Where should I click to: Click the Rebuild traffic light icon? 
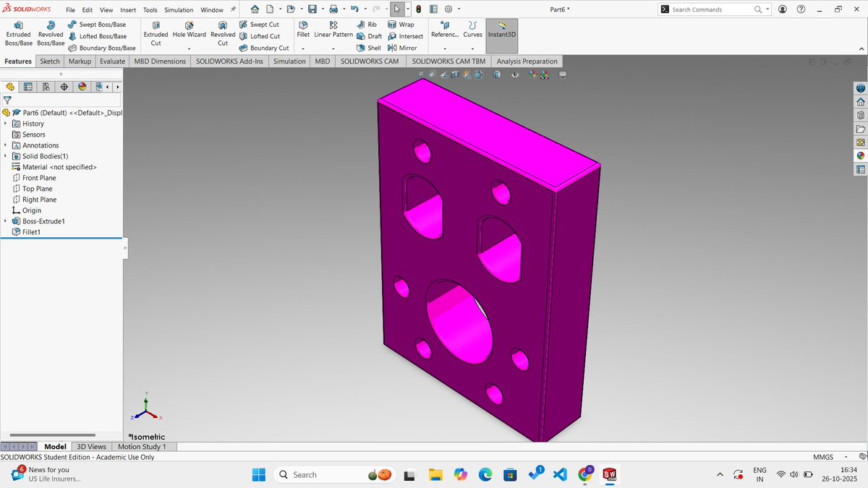coord(419,9)
